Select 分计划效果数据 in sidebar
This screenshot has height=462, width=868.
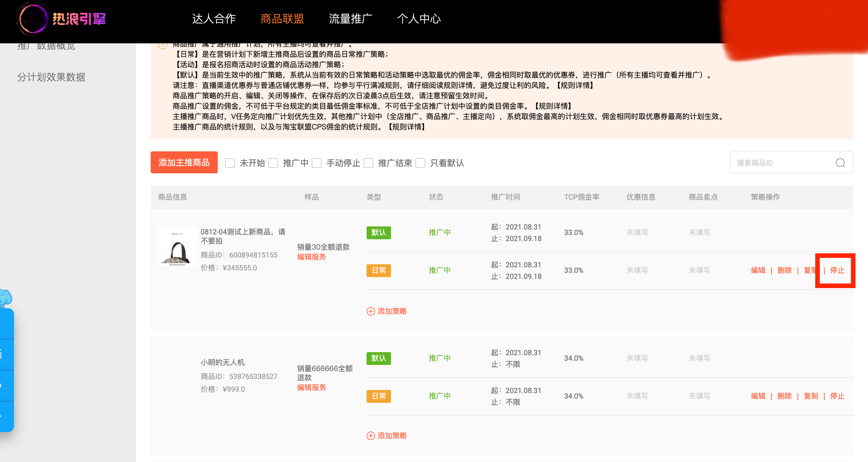[51, 77]
